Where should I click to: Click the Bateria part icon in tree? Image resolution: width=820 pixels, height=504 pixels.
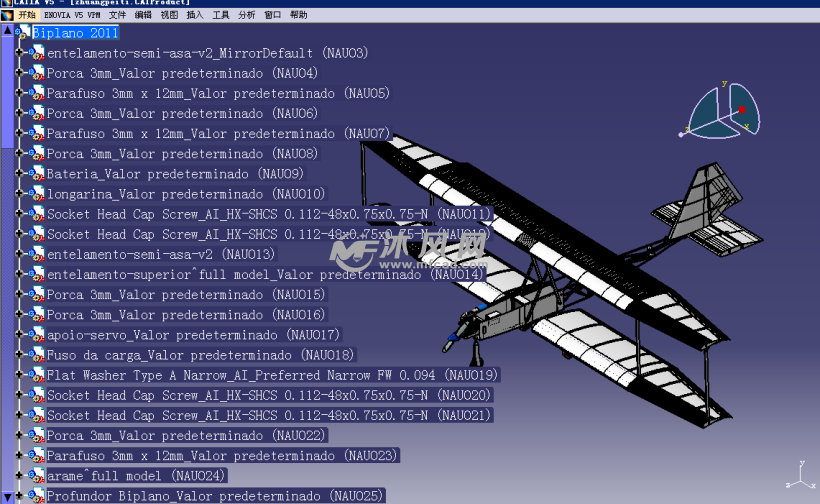tap(37, 174)
